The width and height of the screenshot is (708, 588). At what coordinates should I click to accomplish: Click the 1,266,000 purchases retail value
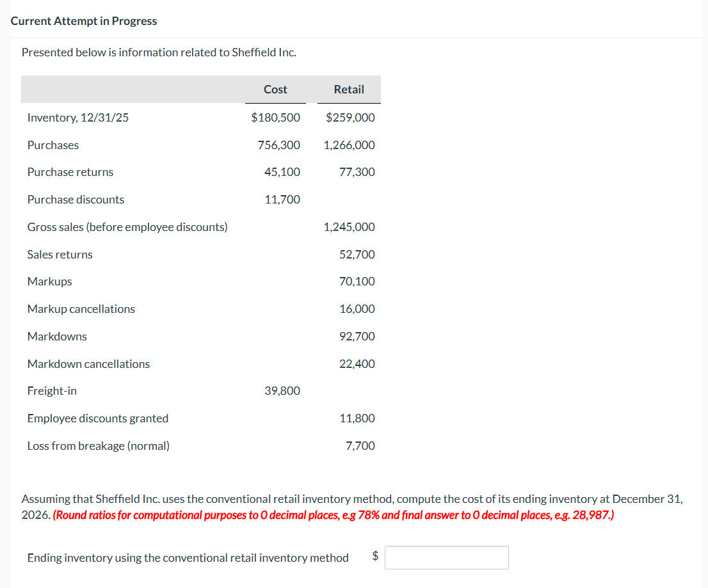(349, 145)
